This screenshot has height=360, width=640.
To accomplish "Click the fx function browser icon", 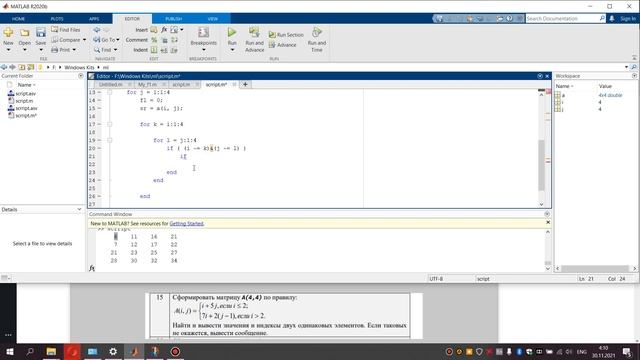I will pyautogui.click(x=92, y=268).
